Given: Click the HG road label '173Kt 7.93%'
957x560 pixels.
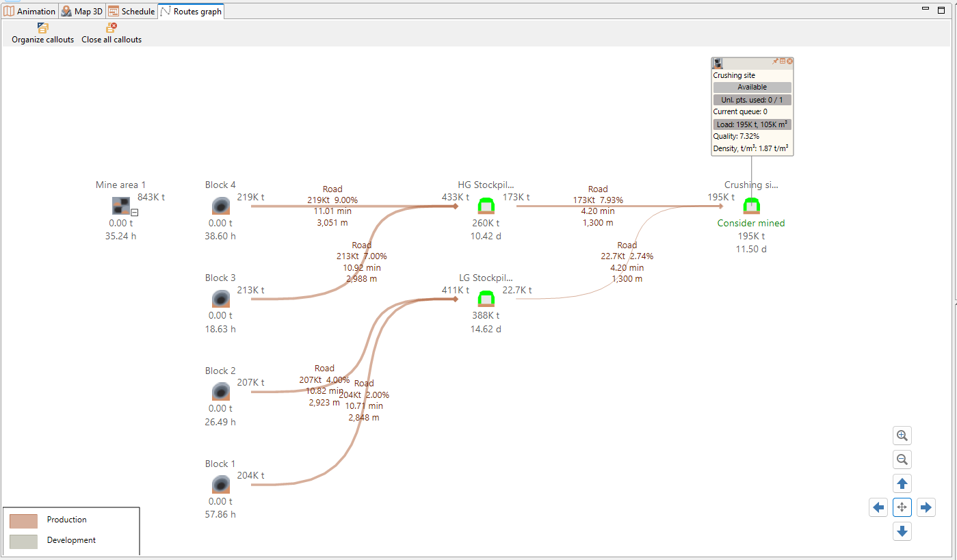Looking at the screenshot, I should pos(598,200).
